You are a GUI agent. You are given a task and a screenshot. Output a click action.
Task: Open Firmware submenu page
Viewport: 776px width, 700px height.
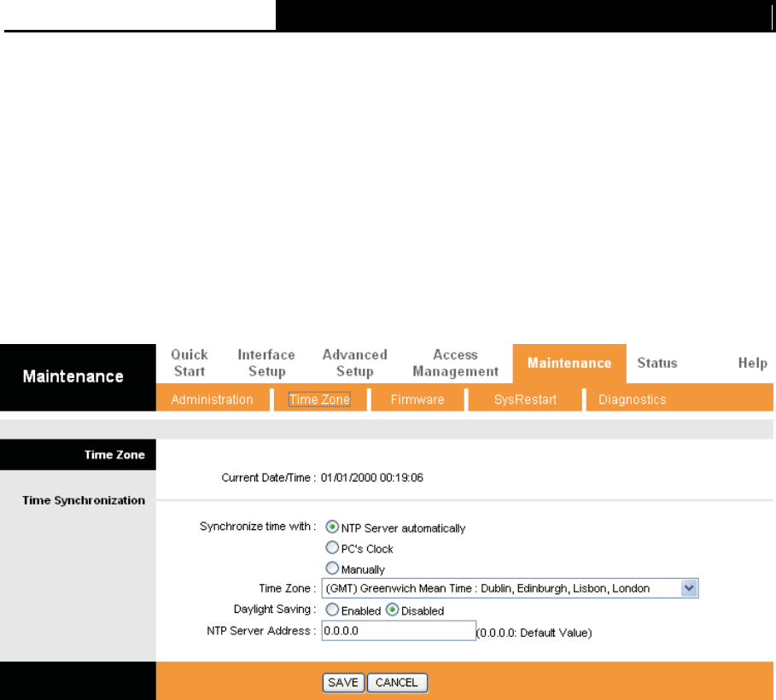coord(417,400)
